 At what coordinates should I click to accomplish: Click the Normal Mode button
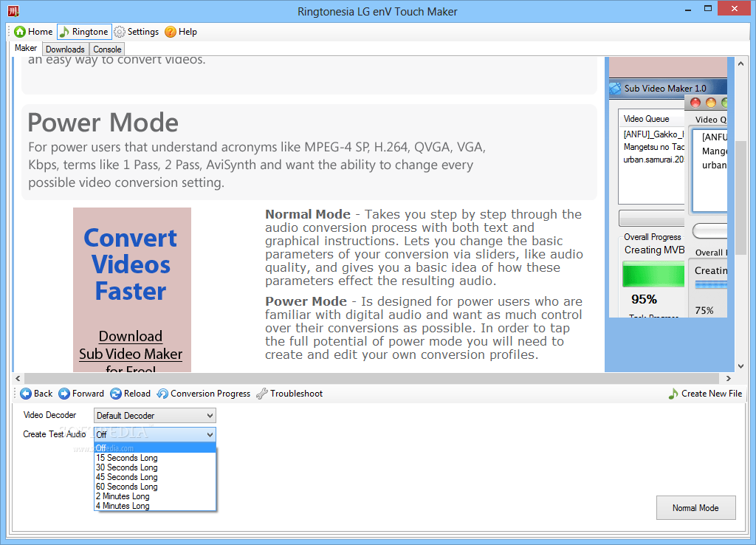pyautogui.click(x=695, y=508)
